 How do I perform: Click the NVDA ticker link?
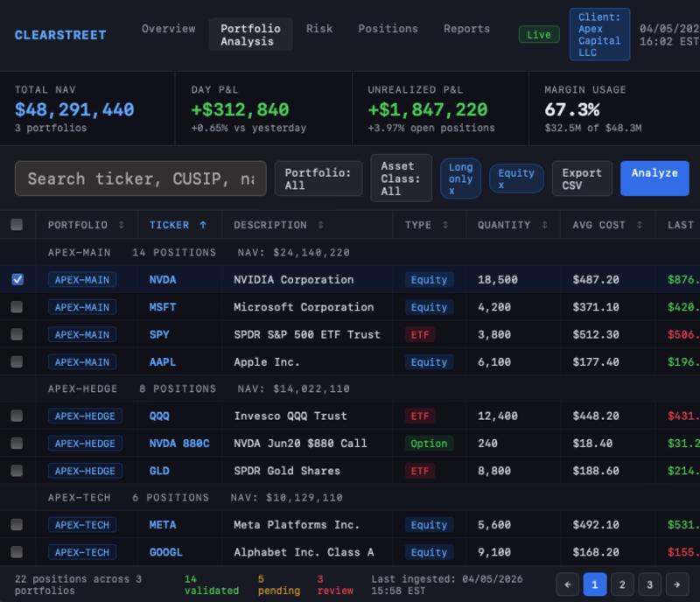[163, 280]
